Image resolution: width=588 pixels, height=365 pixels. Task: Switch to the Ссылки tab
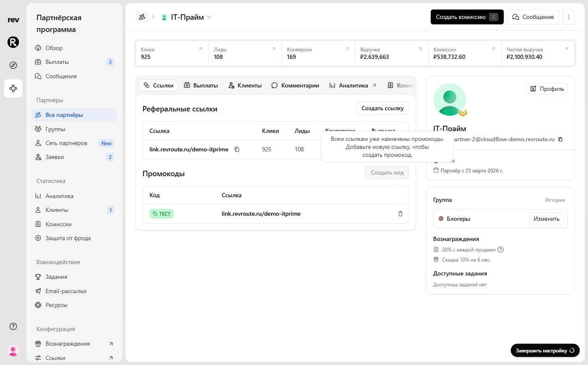[x=158, y=85]
